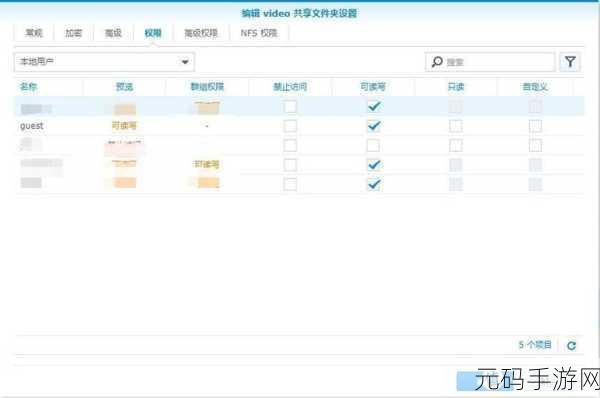Open the 本地用户 user type dropdown
Screen dimensions: 600x398
point(104,62)
